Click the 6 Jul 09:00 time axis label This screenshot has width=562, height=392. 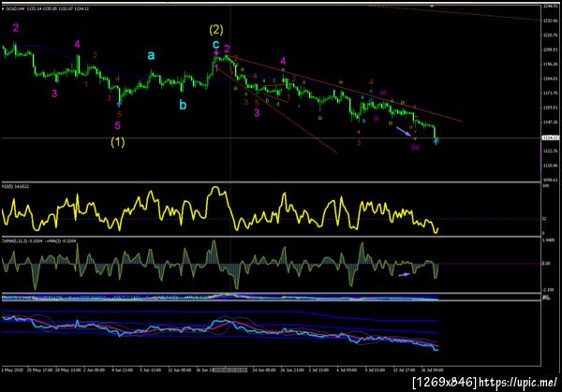(x=347, y=370)
